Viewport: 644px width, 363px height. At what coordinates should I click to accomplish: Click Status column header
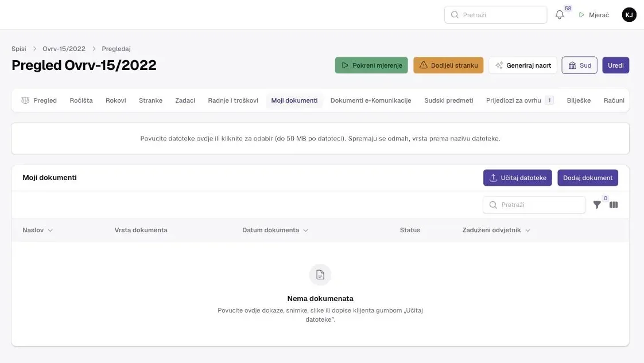pyautogui.click(x=410, y=230)
